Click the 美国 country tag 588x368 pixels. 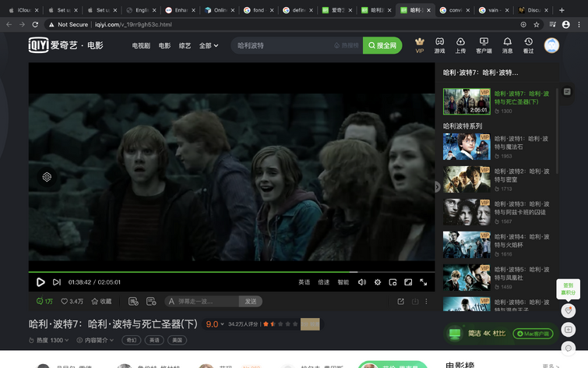pyautogui.click(x=177, y=340)
